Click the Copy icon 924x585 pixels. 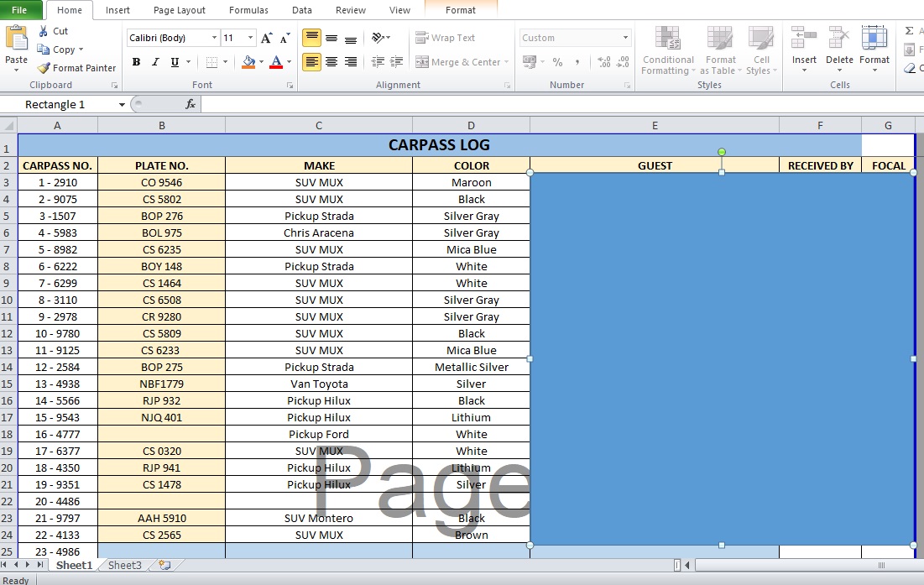[x=43, y=50]
